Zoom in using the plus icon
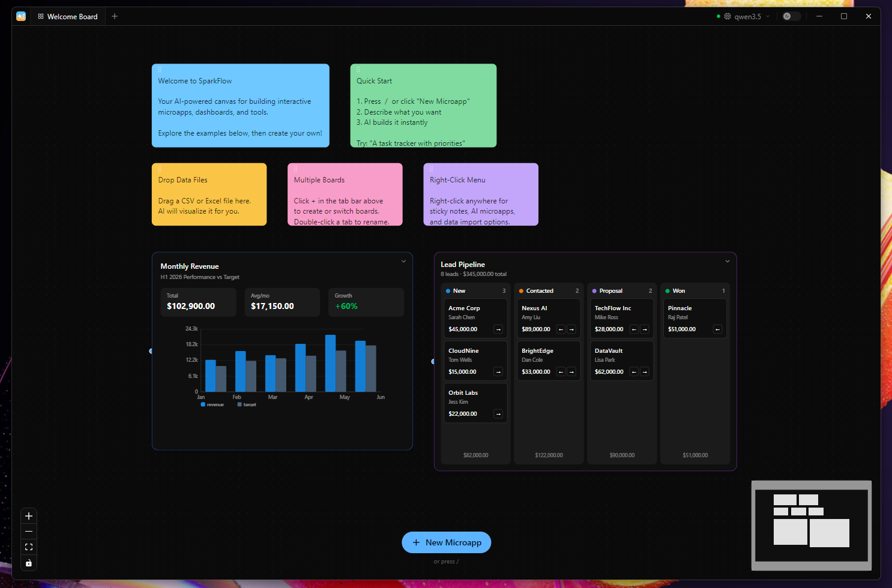 [28, 515]
